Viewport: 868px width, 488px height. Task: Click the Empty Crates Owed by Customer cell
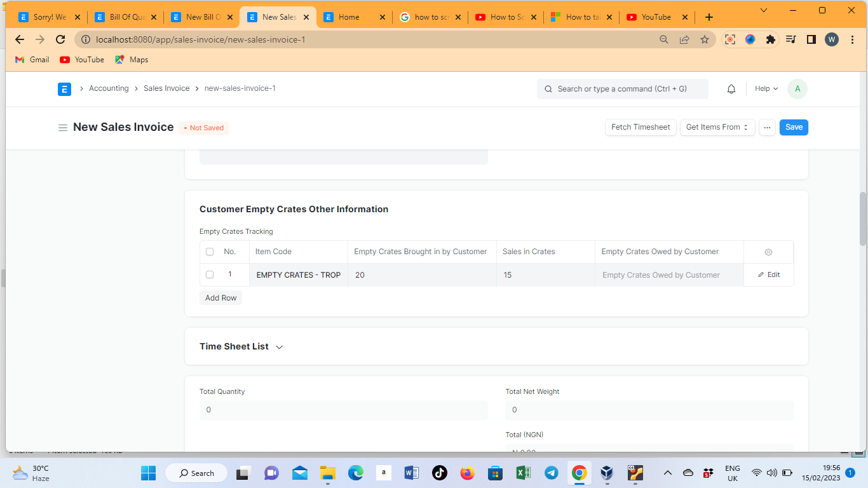tap(668, 275)
